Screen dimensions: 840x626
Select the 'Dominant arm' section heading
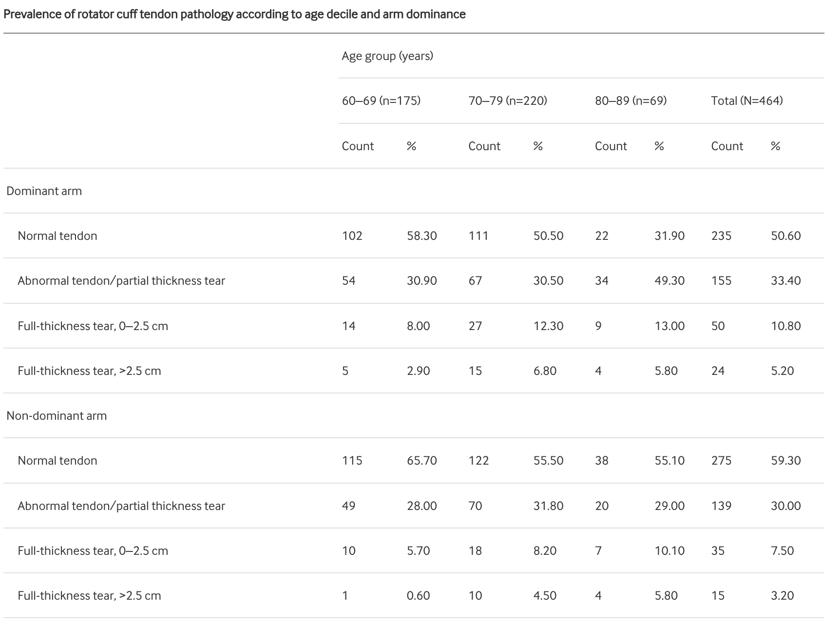coord(44,191)
